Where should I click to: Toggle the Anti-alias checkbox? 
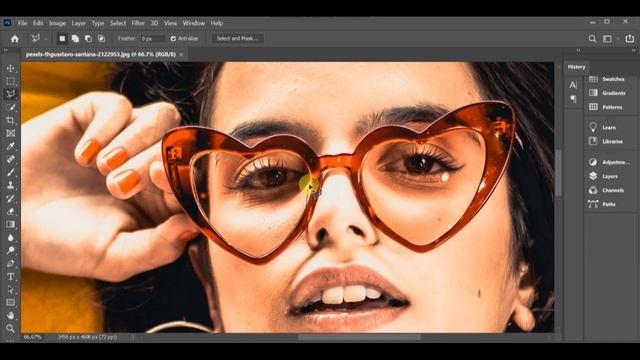point(173,38)
